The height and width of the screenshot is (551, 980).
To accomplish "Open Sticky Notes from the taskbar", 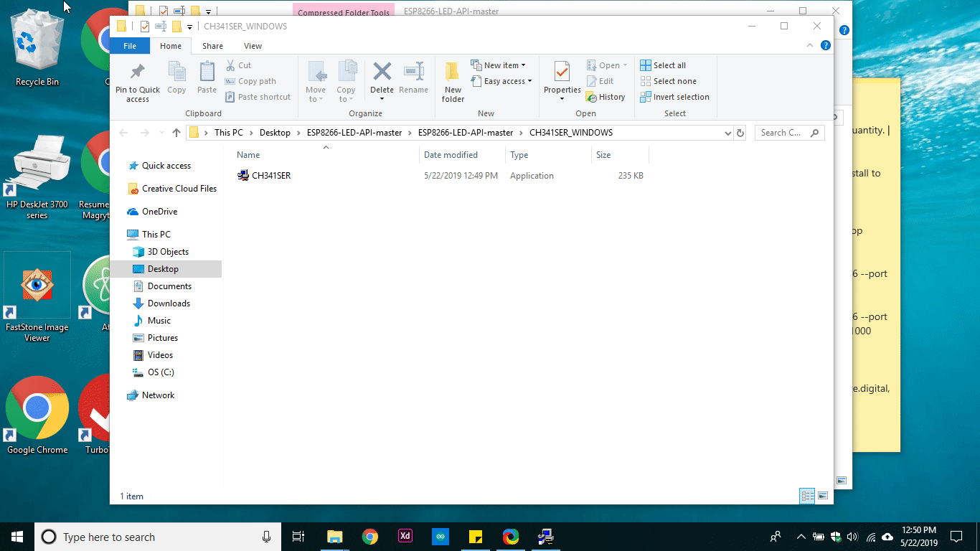I will (x=475, y=537).
